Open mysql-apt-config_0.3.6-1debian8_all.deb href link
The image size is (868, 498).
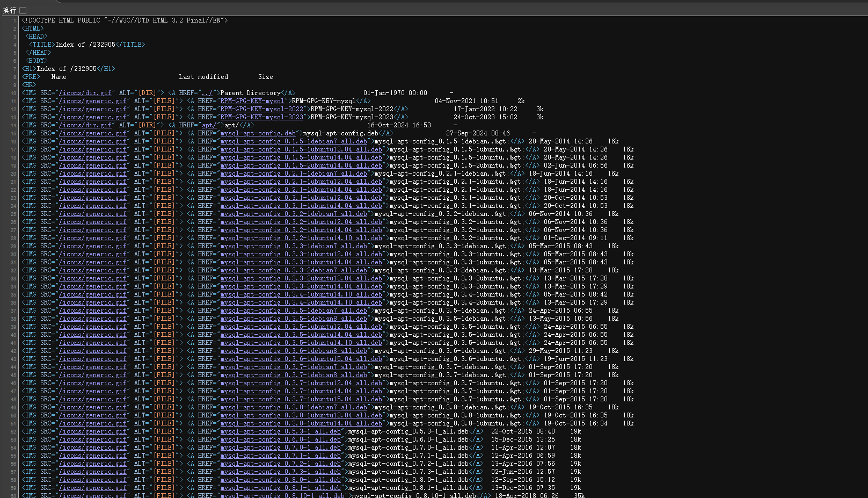pyautogui.click(x=294, y=351)
